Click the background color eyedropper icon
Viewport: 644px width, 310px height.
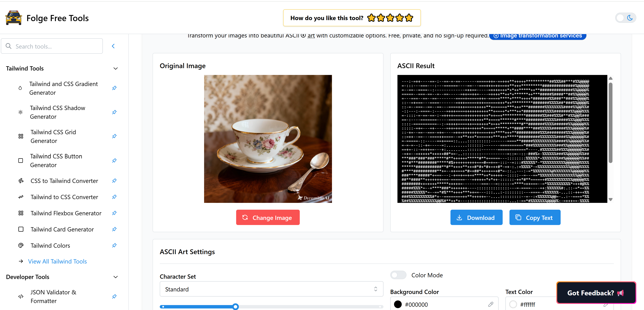[491, 304]
